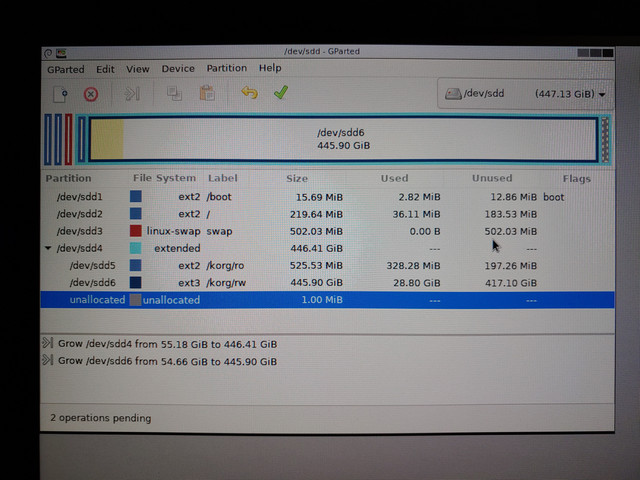640x480 pixels.
Task: Select the /dev/sdd6 partition row
Action: (x=327, y=282)
